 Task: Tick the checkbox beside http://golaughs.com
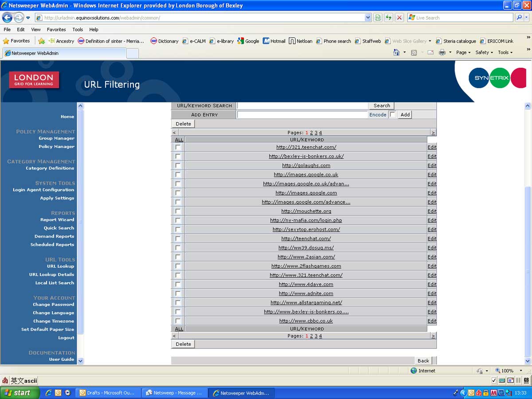[177, 165]
